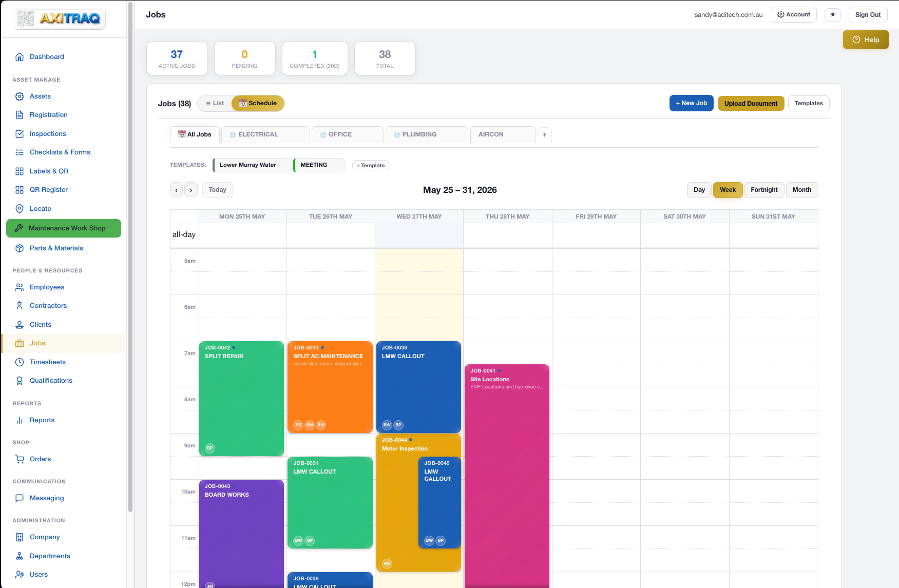The image size is (899, 588).
Task: Click the Departments icon
Action: point(20,556)
